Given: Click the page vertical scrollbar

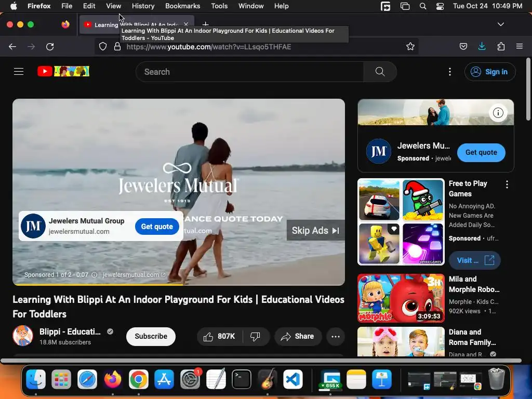Looking at the screenshot, I should tap(528, 89).
